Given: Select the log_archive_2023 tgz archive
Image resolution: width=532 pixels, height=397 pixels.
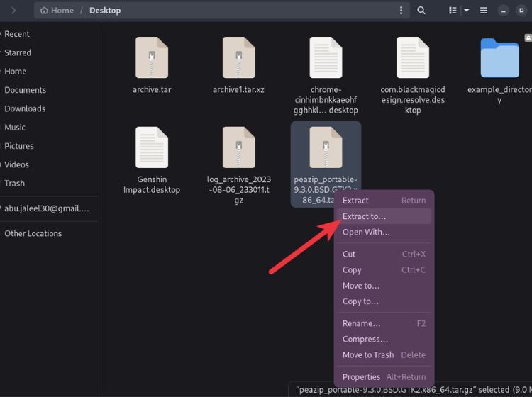Looking at the screenshot, I should click(x=238, y=148).
